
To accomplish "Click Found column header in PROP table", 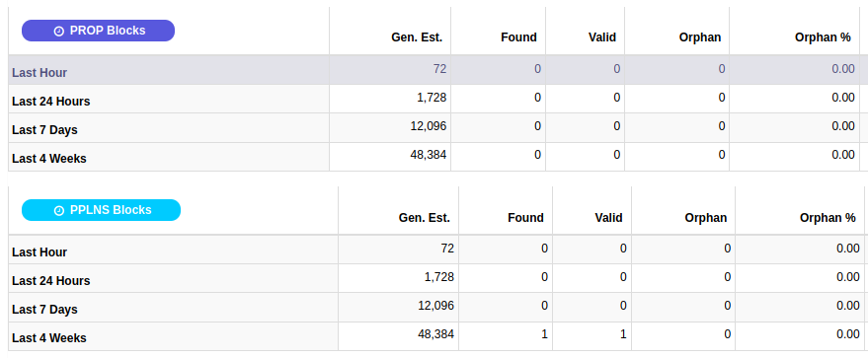I will pyautogui.click(x=518, y=37).
